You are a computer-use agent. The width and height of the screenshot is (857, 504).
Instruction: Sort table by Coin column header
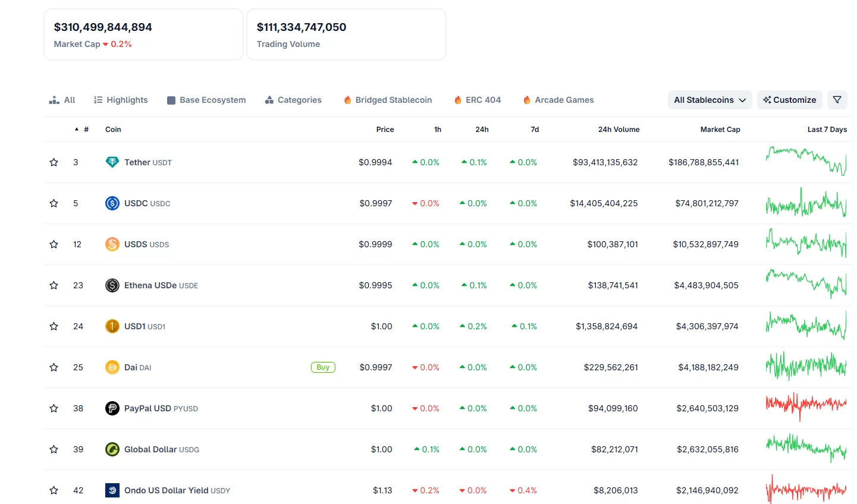point(113,129)
